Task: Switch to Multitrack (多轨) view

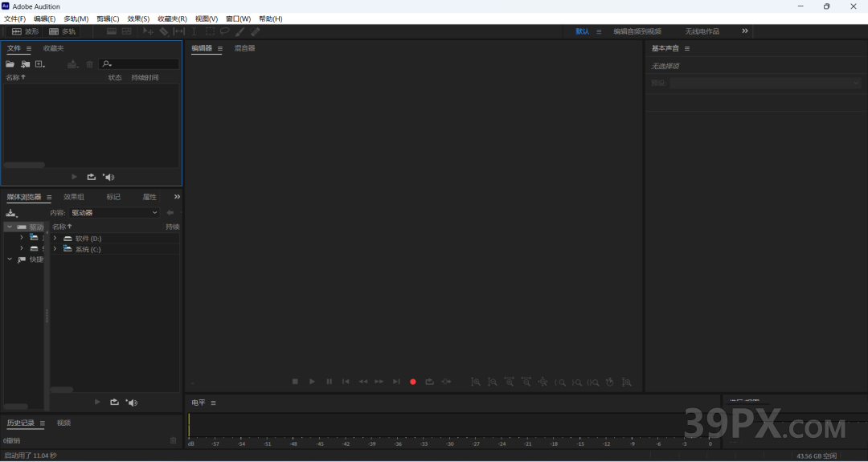Action: [x=62, y=31]
